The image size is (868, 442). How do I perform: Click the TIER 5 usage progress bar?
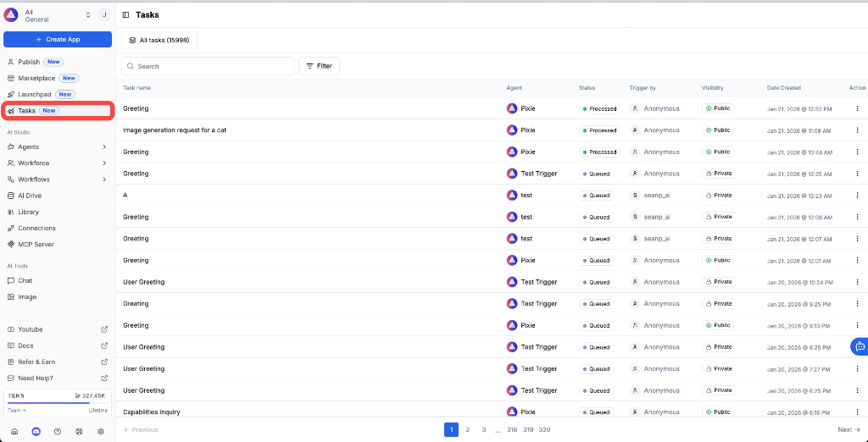(58, 403)
